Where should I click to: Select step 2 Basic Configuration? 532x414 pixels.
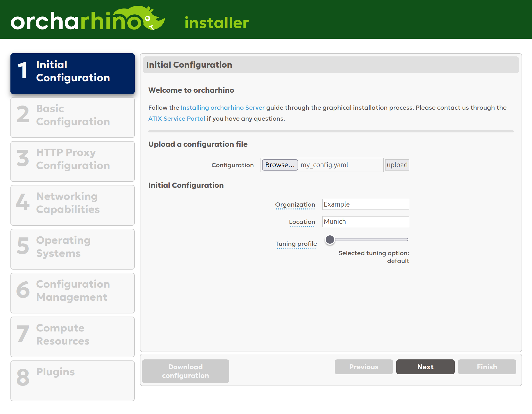72,117
